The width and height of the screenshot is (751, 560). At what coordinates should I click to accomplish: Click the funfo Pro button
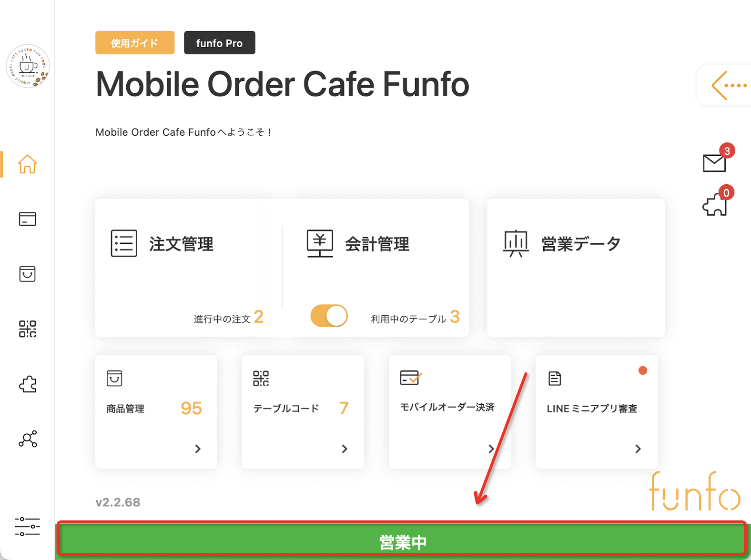pos(220,43)
